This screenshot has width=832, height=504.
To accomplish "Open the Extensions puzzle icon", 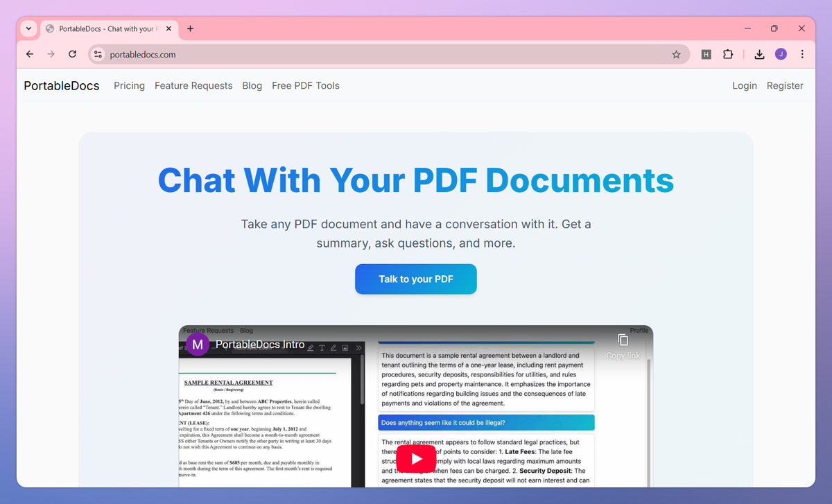I will 727,54.
